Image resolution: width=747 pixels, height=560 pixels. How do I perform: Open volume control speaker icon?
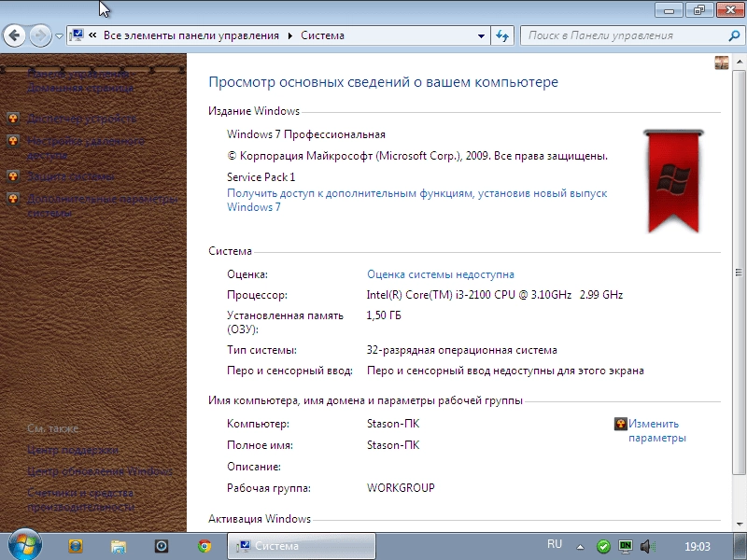tap(646, 546)
